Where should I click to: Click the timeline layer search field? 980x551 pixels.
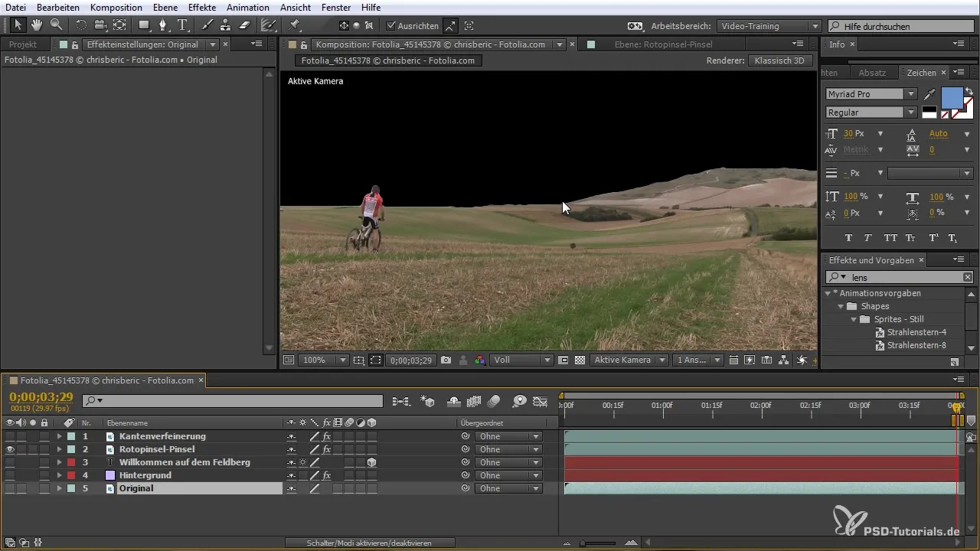coord(232,400)
